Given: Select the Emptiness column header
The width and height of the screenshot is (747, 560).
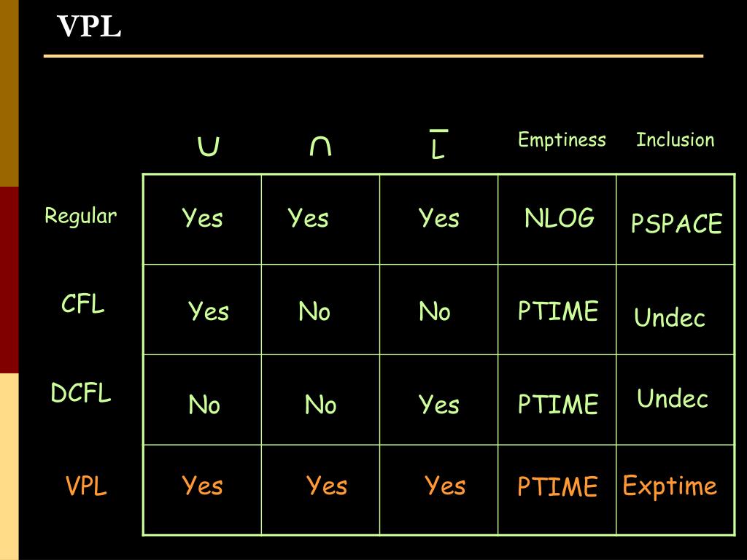Looking at the screenshot, I should click(x=562, y=139).
